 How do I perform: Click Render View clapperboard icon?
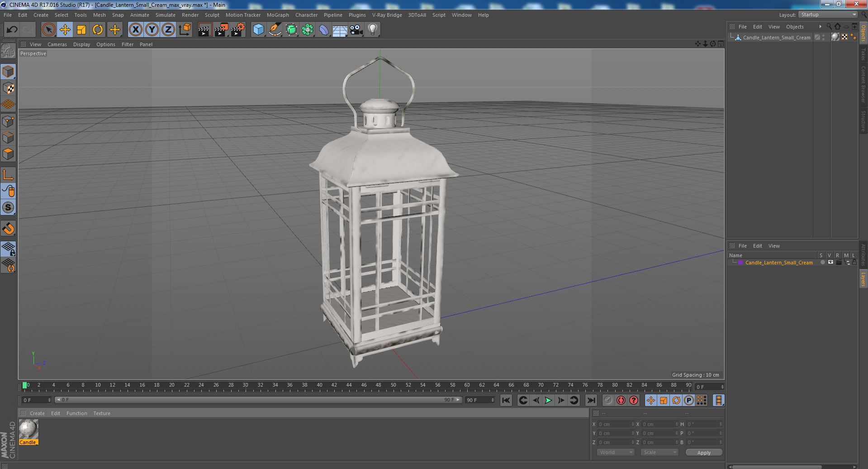coord(204,30)
